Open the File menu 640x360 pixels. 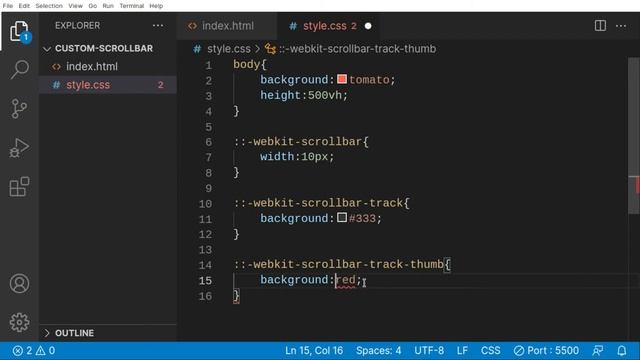pos(8,6)
